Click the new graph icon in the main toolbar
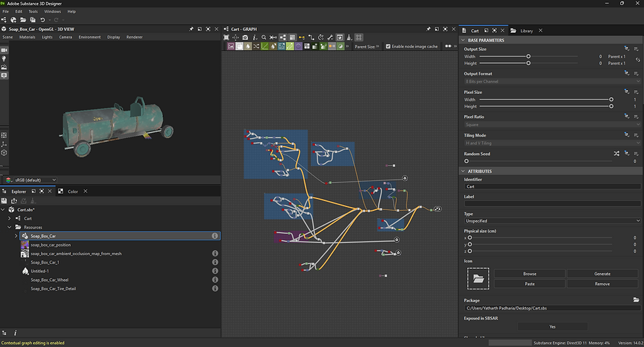 tap(4, 20)
